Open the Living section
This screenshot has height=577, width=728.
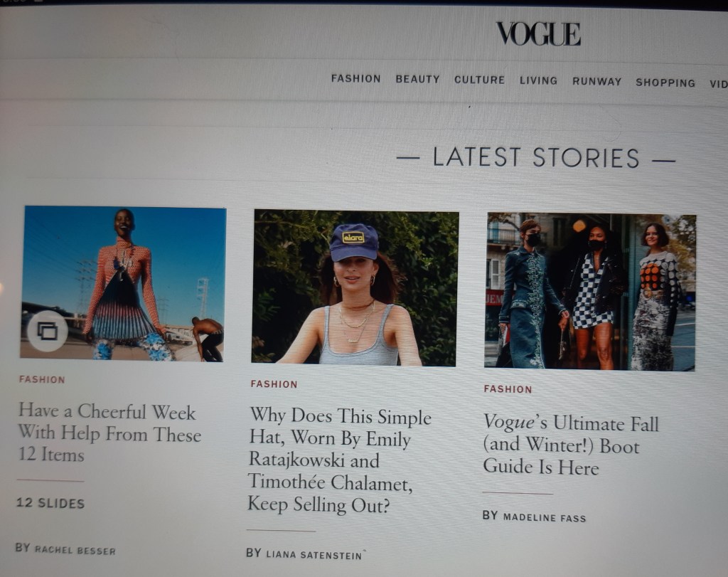click(538, 81)
